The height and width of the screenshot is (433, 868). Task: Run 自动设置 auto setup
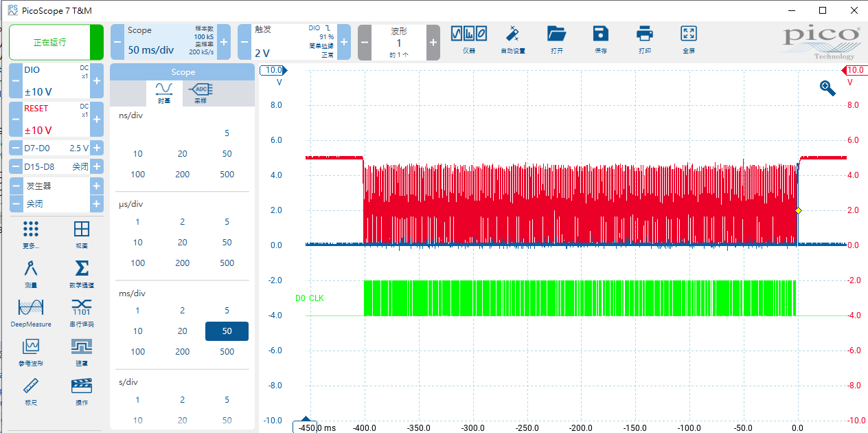(x=513, y=40)
